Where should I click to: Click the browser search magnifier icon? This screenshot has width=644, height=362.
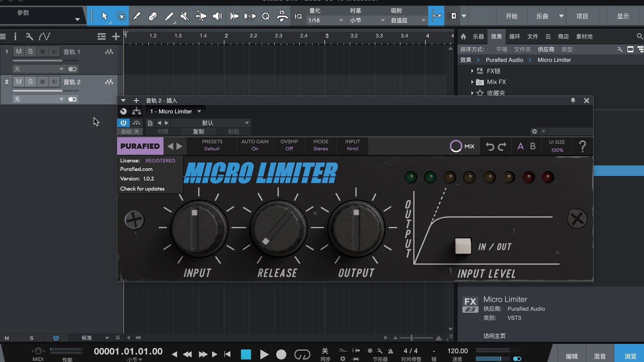coord(639,36)
